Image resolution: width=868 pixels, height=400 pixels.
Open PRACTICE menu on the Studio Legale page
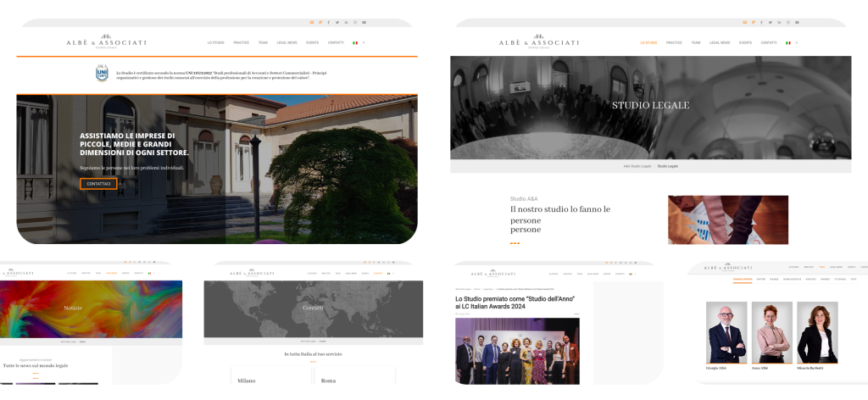[x=674, y=42]
